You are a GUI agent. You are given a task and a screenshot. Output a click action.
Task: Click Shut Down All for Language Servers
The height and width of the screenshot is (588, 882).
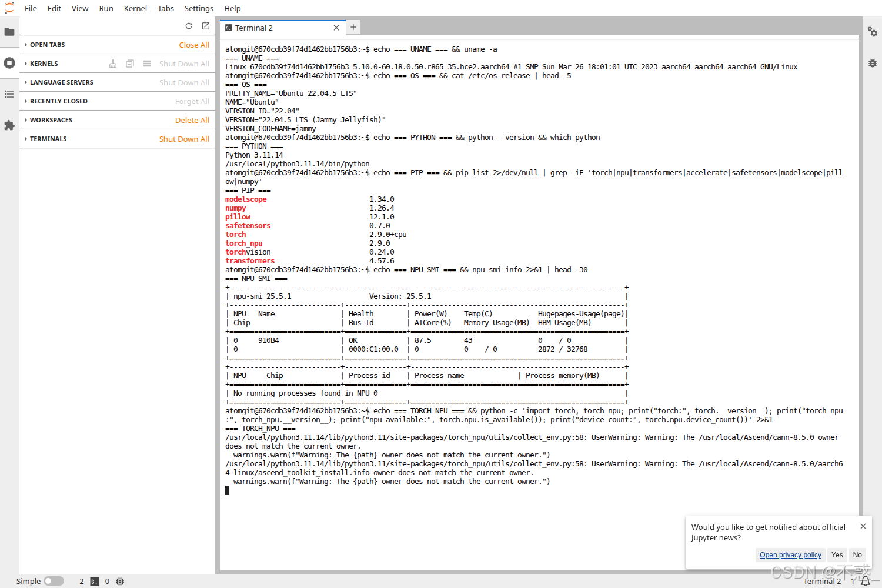coord(184,82)
